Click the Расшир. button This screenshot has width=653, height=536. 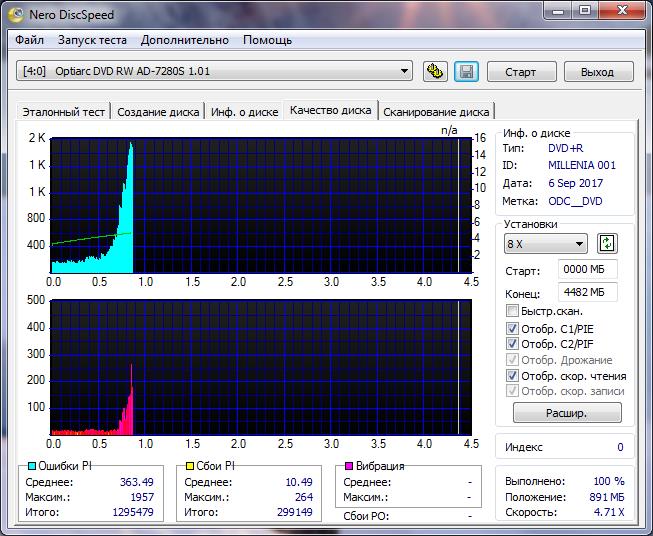[567, 412]
